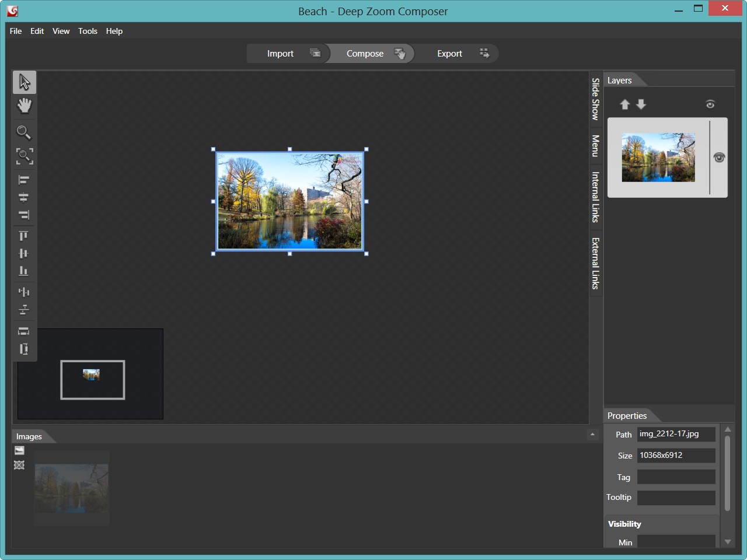Click the Align Horizontal Center icon
The height and width of the screenshot is (560, 747).
click(x=24, y=197)
